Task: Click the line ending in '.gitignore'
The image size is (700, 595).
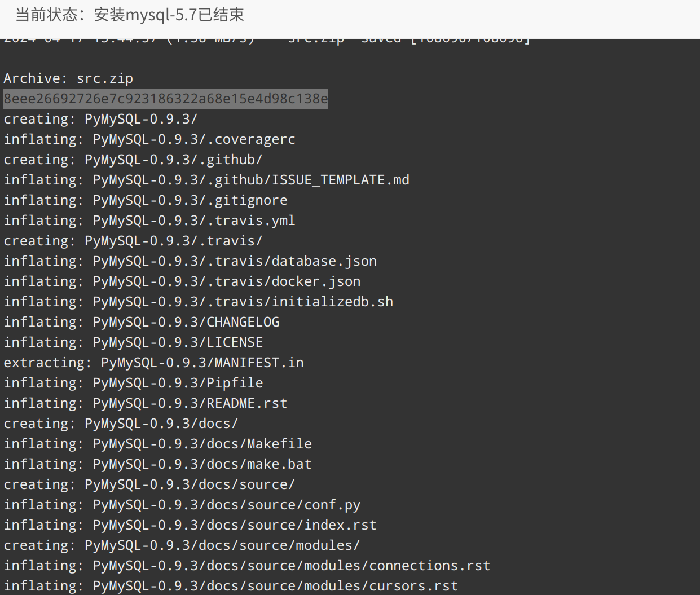Action: coord(146,200)
